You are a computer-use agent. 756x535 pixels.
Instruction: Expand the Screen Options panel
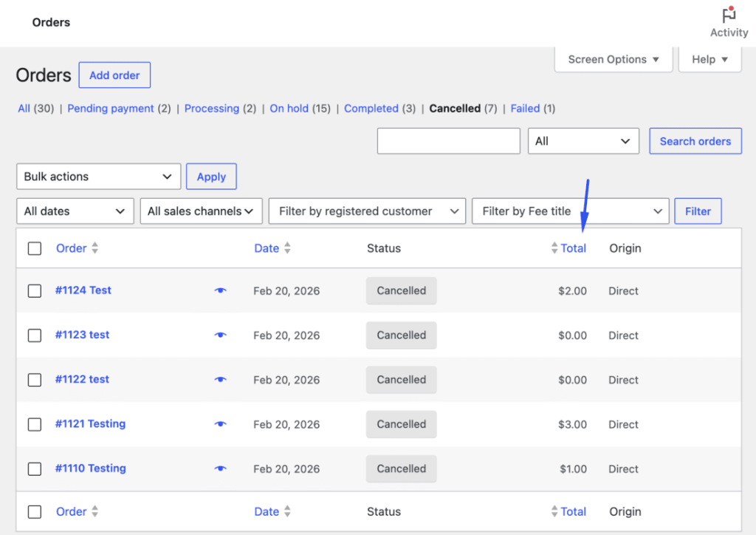point(614,59)
